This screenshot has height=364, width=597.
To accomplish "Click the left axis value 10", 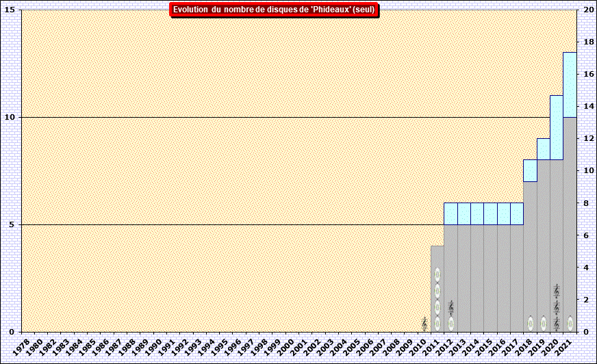I will (11, 117).
